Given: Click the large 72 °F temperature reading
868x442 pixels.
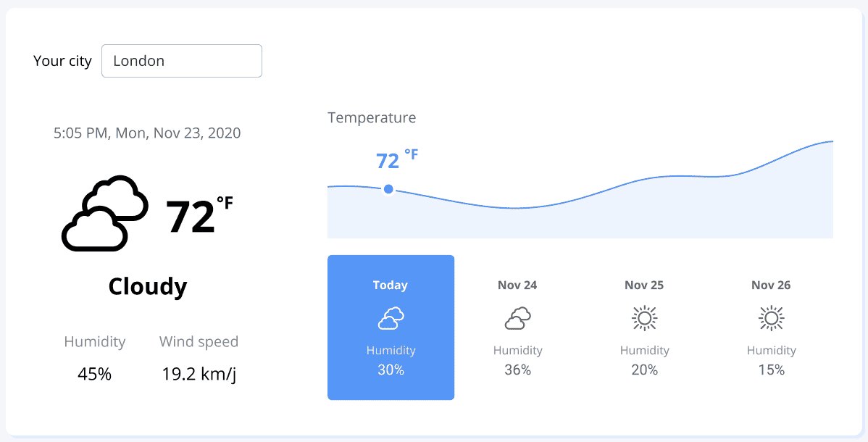Looking at the screenshot, I should tap(199, 215).
